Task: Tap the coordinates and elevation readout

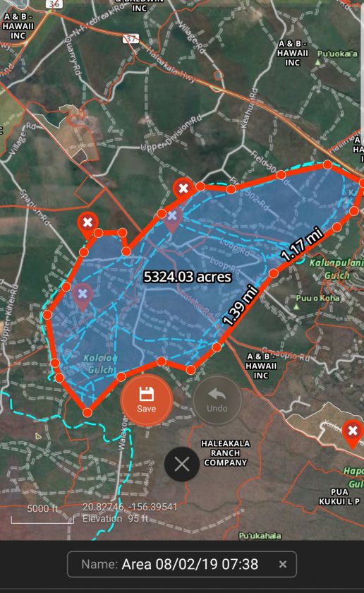Action: coord(130,513)
